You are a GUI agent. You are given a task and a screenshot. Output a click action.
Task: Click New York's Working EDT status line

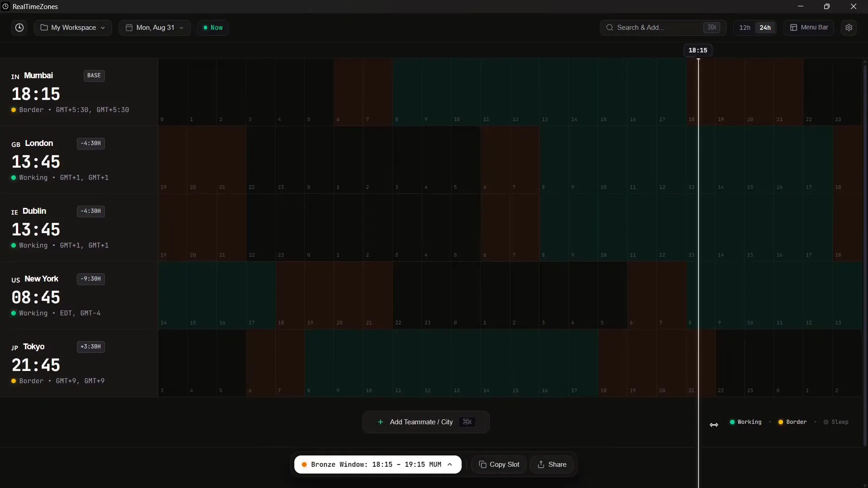coord(56,313)
